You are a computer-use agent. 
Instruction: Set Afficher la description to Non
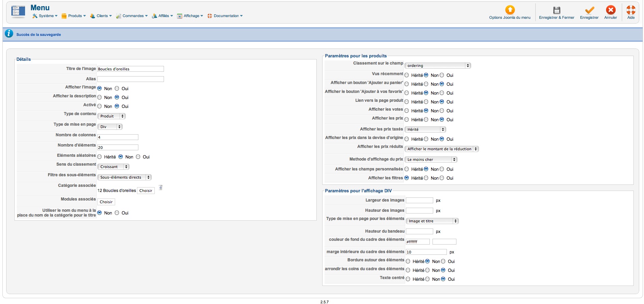click(x=99, y=97)
